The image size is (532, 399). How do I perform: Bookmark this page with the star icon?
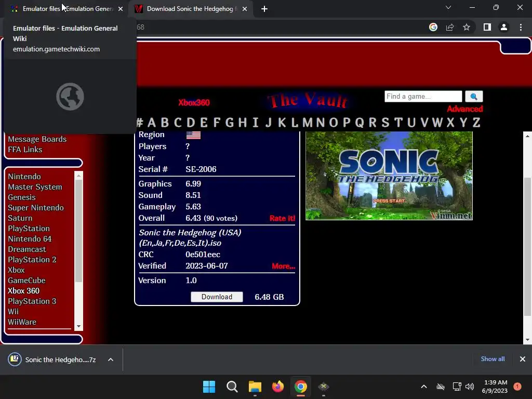click(467, 27)
